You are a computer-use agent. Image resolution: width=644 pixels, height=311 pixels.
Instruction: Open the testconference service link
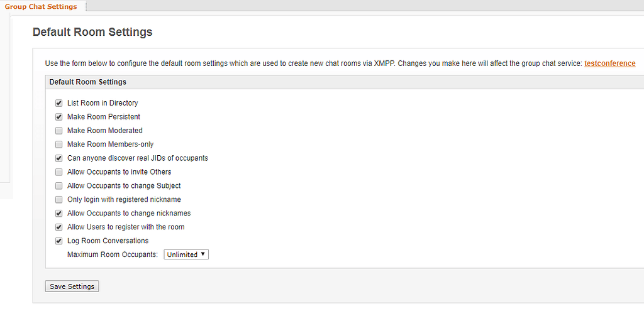coord(609,63)
